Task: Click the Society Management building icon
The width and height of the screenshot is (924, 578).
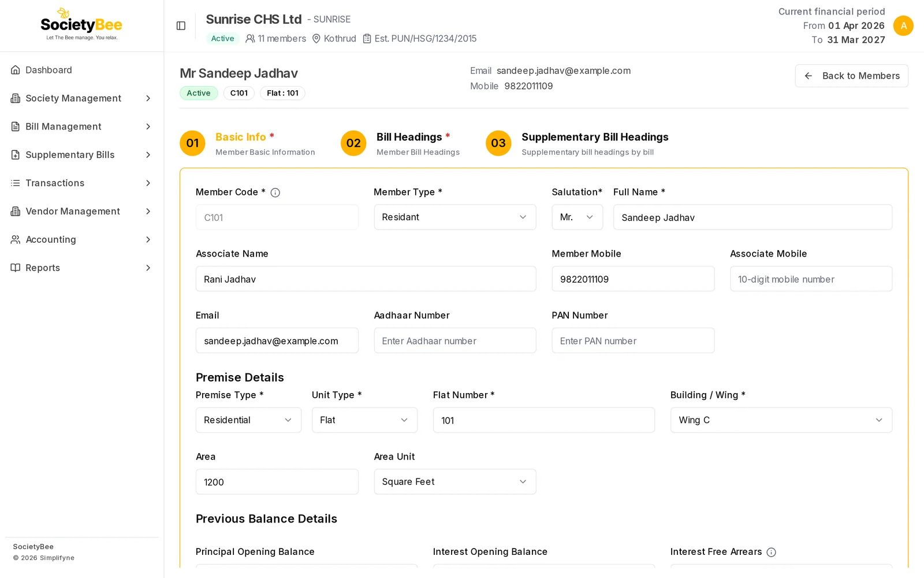Action: (x=16, y=98)
